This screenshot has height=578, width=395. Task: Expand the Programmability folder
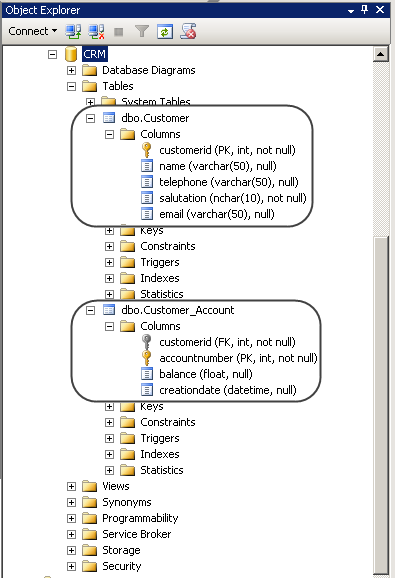(x=71, y=519)
